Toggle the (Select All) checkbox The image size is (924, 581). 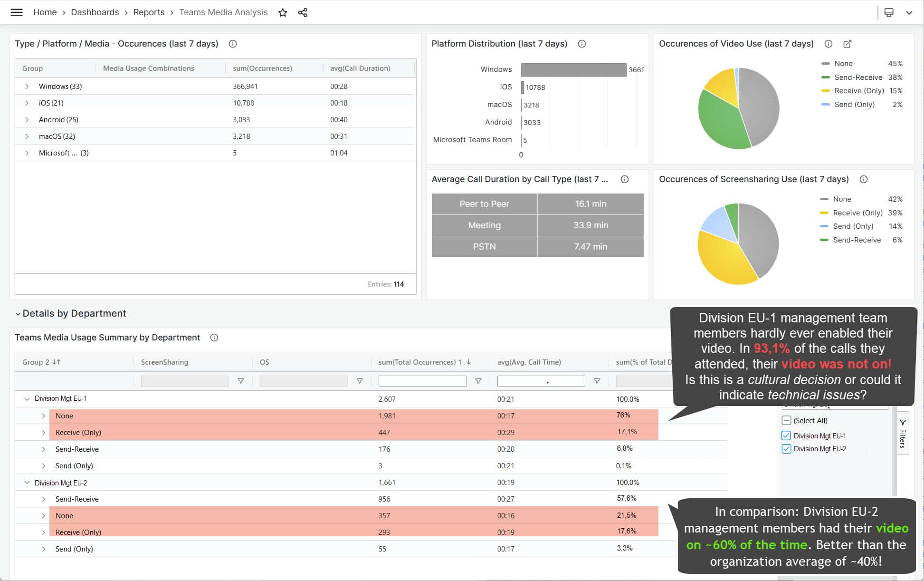coord(786,420)
